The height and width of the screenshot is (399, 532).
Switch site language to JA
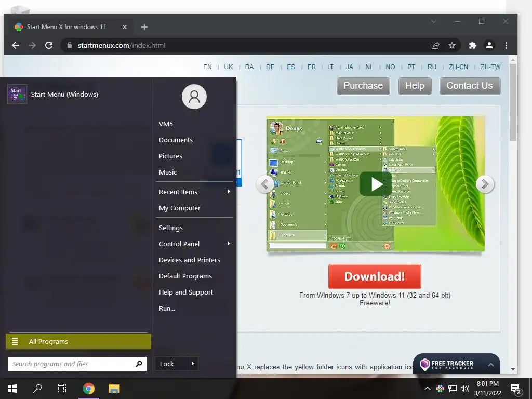[x=350, y=67]
